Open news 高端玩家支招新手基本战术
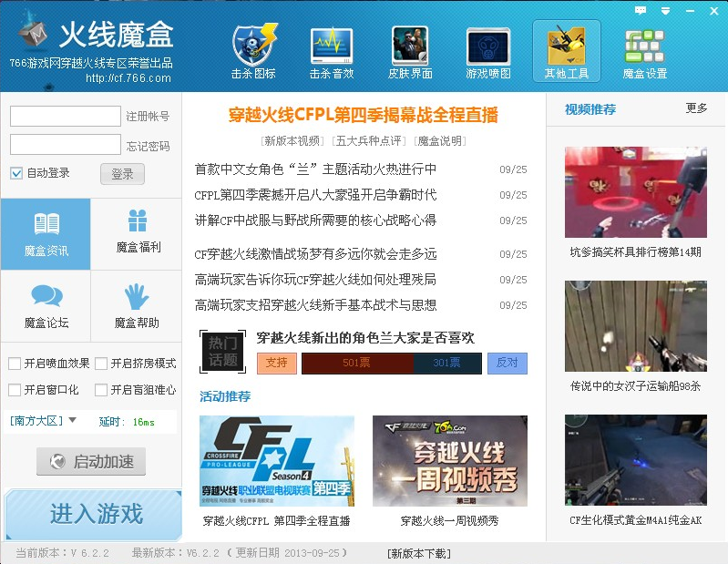Screen dimensions: 728x564 (315, 305)
